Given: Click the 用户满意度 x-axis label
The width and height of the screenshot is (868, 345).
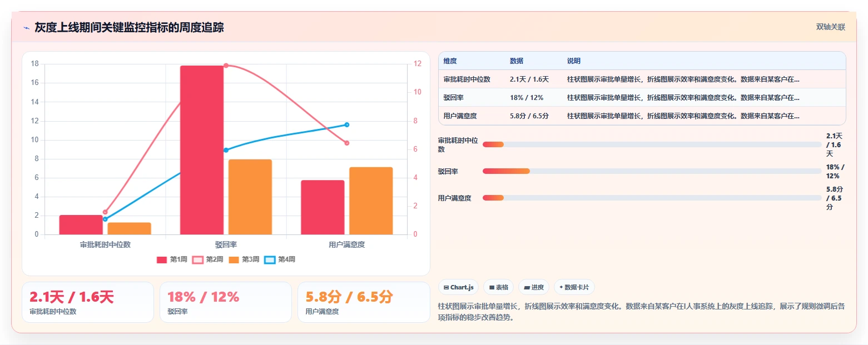Looking at the screenshot, I should (x=347, y=244).
